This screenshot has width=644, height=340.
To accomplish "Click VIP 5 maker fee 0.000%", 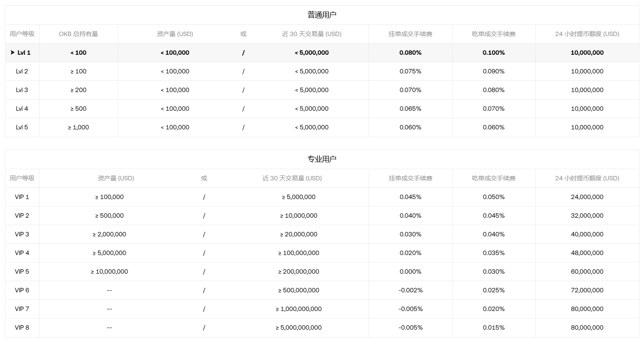I will tap(410, 272).
